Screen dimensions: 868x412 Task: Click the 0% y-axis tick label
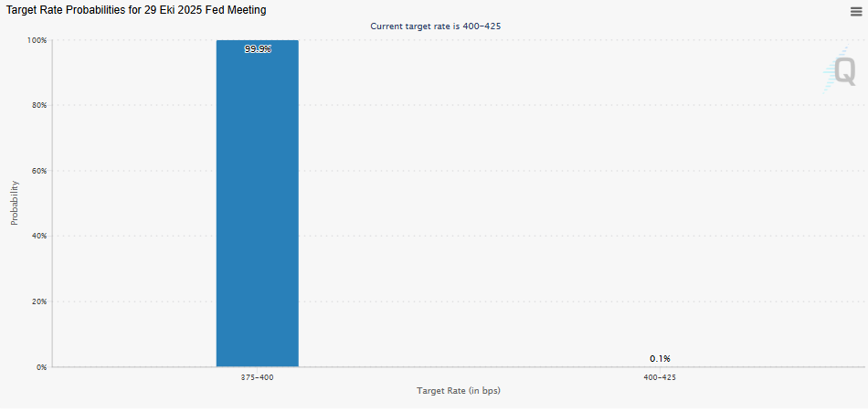pos(41,367)
